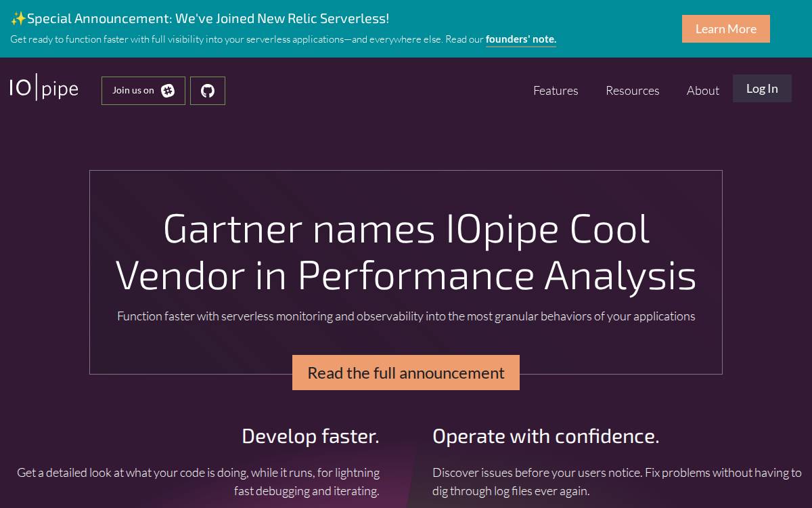This screenshot has width=812, height=508.
Task: Click Read the full announcement button
Action: click(x=406, y=373)
